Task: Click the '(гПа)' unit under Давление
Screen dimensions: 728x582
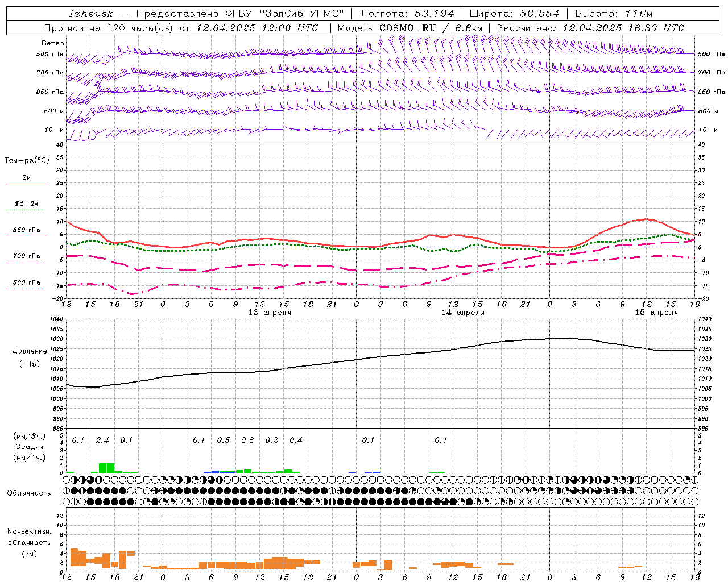Action: pos(30,364)
